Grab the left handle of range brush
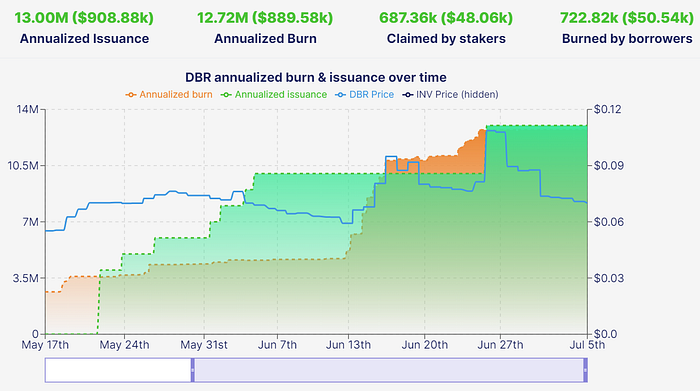Screen dimensions: 700x391 [193, 370]
